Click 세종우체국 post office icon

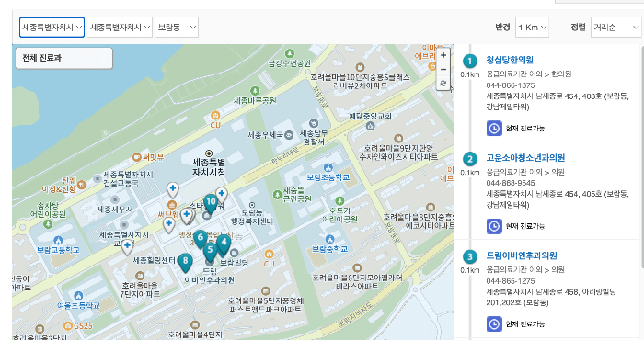point(289,134)
